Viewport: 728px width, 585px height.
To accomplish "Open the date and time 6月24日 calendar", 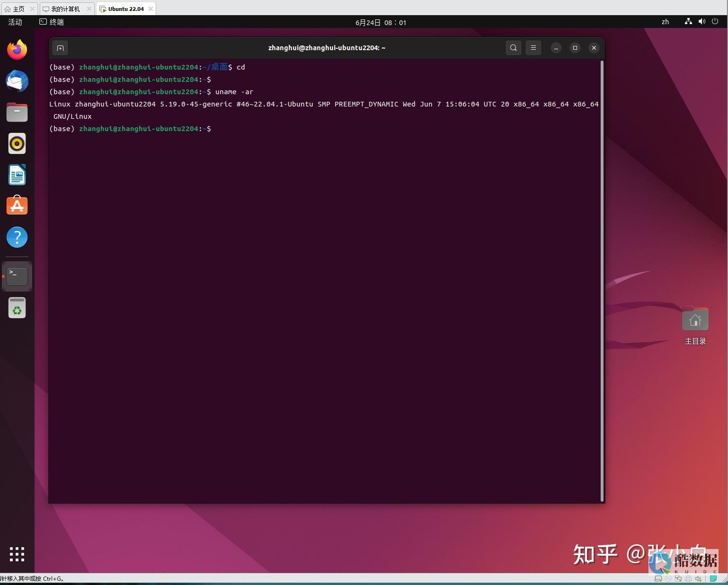I will pyautogui.click(x=381, y=22).
